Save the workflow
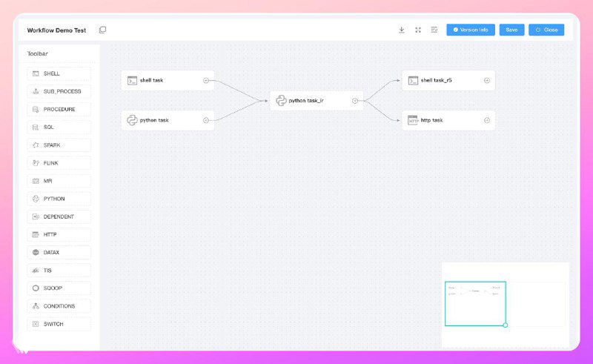 [x=511, y=30]
